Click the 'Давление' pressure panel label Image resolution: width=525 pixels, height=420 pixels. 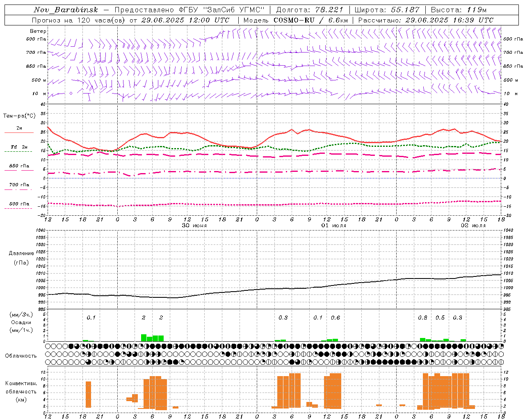[21, 253]
